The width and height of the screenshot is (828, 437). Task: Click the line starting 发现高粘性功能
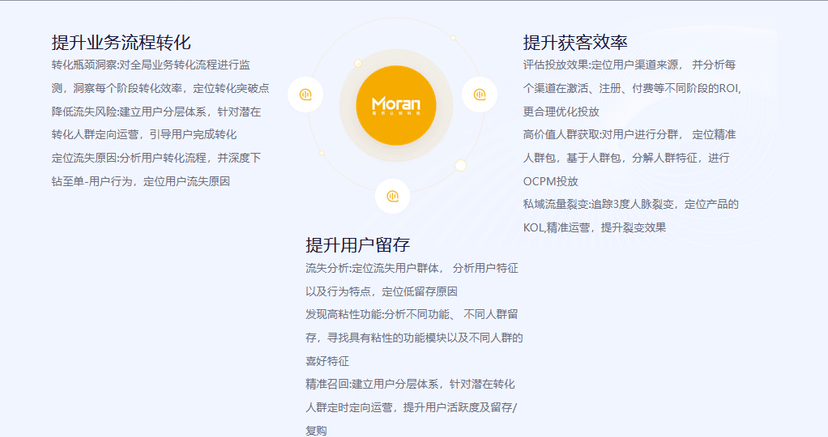pos(412,315)
